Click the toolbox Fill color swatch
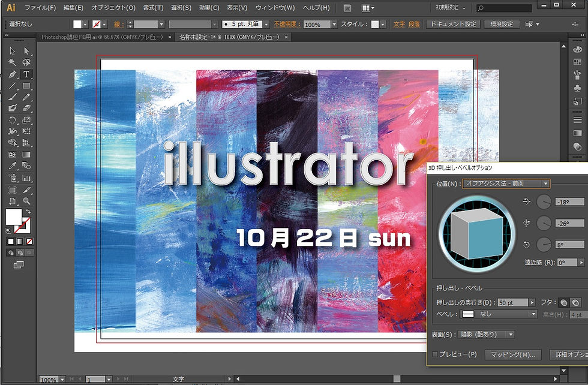This screenshot has width=588, height=385. coord(13,216)
